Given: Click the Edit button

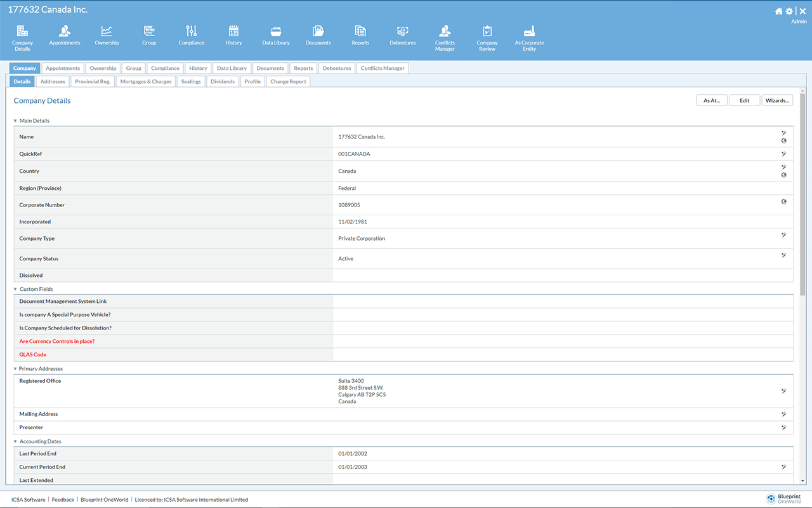Looking at the screenshot, I should 744,100.
